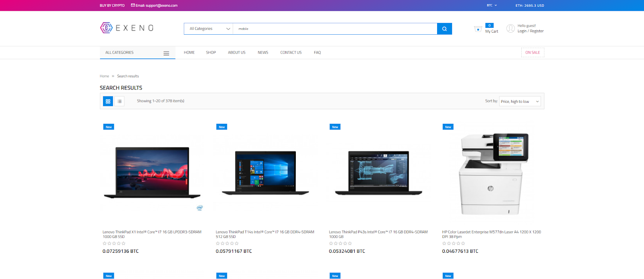Switch to list view layout
Image resolution: width=644 pixels, height=279 pixels.
pyautogui.click(x=120, y=101)
